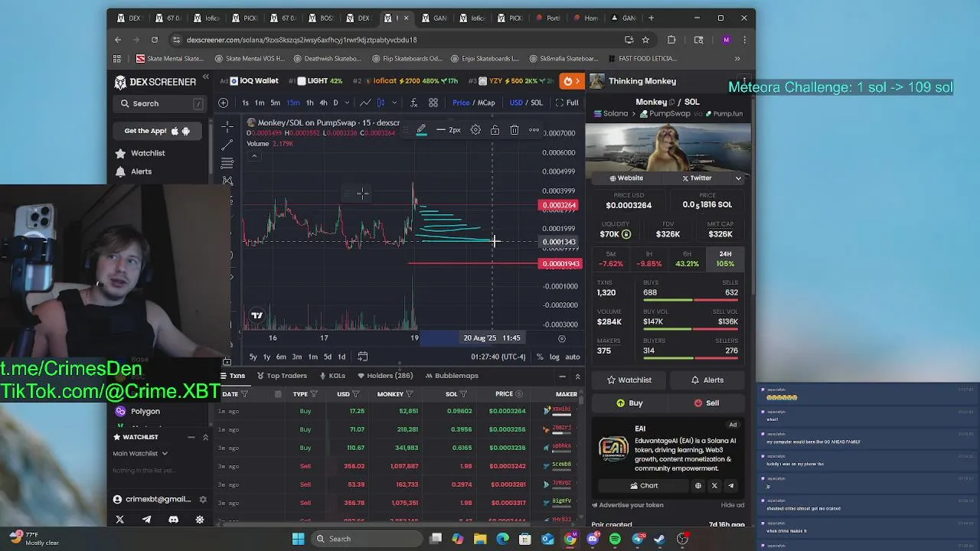This screenshot has width=980, height=551.
Task: Toggle chart to Price display
Action: pyautogui.click(x=461, y=103)
